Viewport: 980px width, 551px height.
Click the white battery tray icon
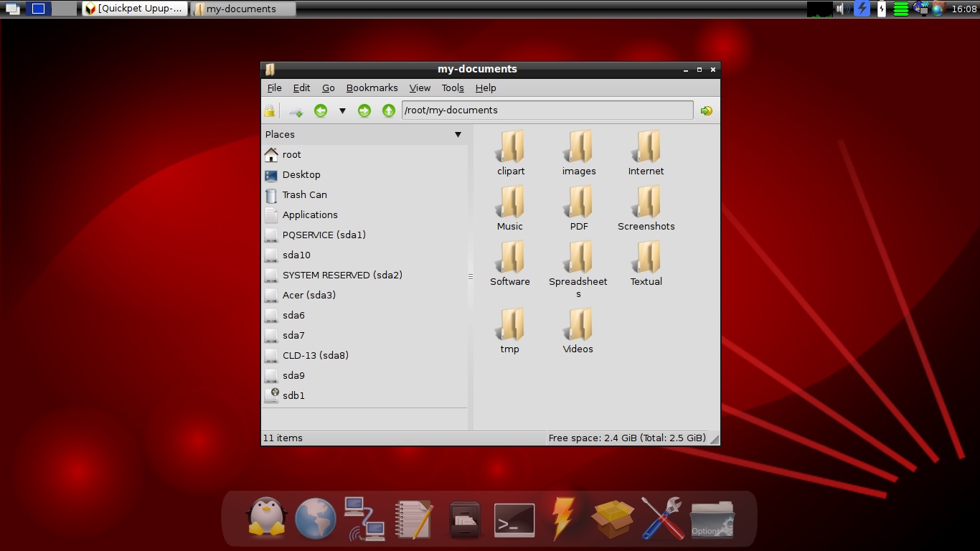coord(882,9)
